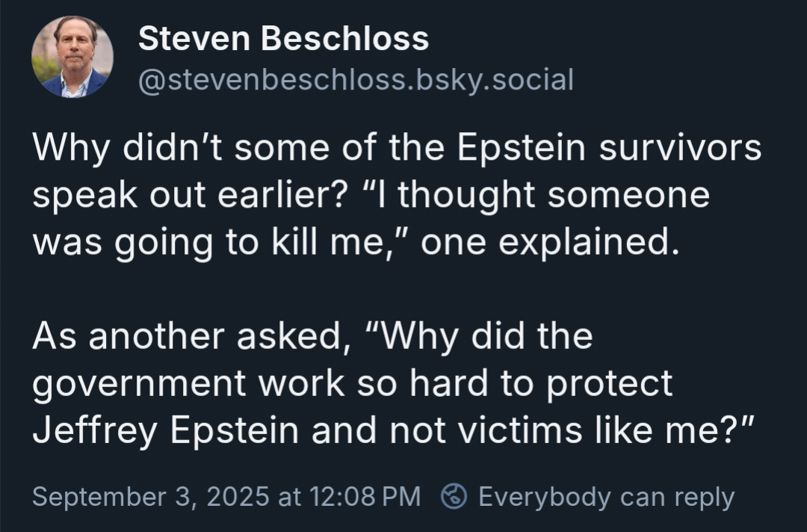Click the line ending victims like me?

tap(393, 430)
